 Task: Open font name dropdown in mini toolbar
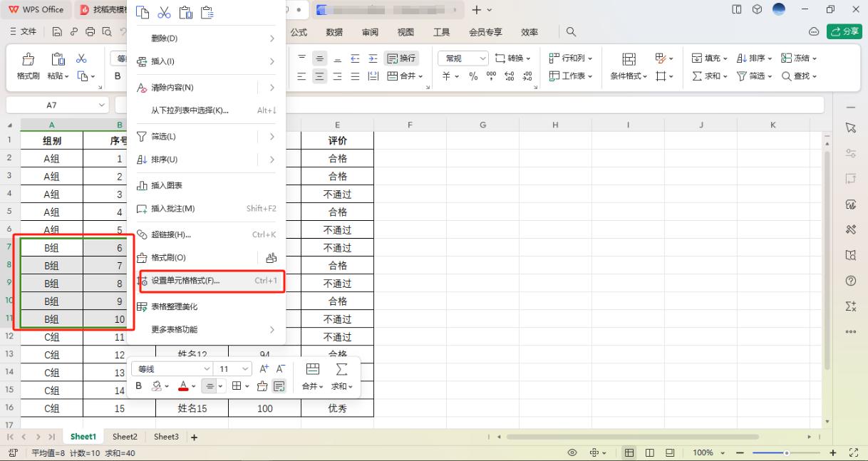click(174, 369)
